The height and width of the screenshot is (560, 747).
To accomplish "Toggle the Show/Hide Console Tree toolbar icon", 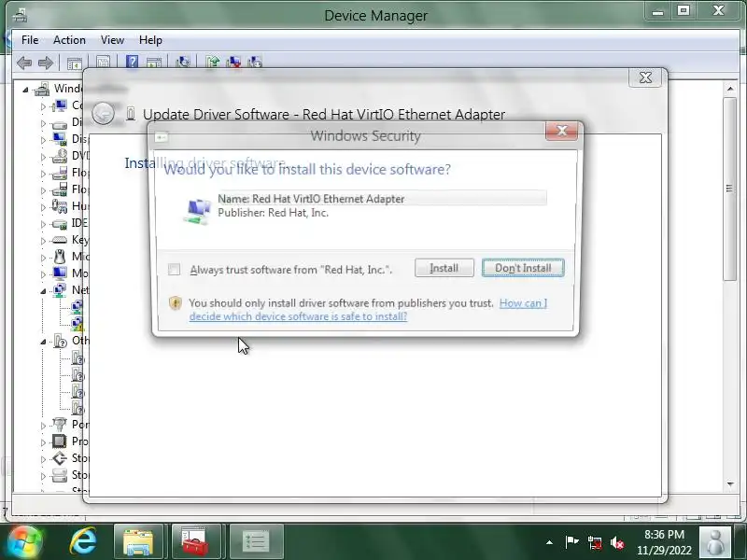I will [75, 63].
